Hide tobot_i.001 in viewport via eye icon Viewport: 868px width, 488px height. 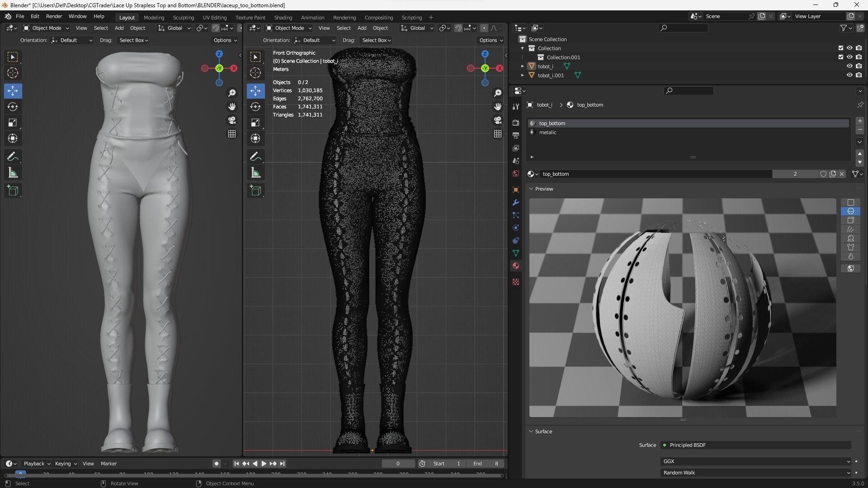click(849, 75)
